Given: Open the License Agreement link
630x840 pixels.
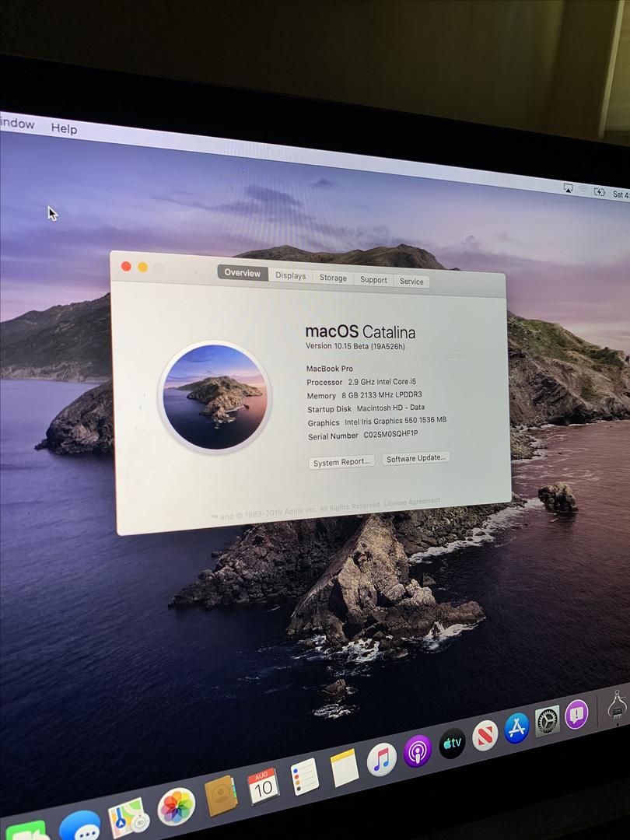Looking at the screenshot, I should [x=412, y=502].
